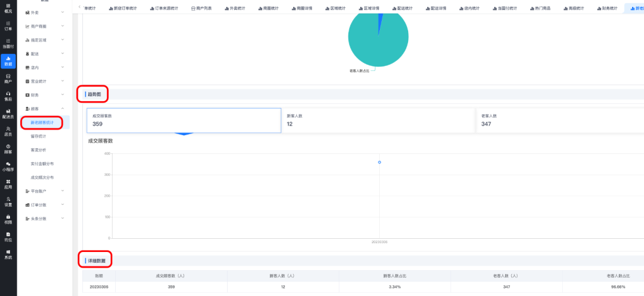Viewport: 644px width, 296px height.
Task: Open the 商户 icon in the sidebar
Action: pyautogui.click(x=8, y=78)
